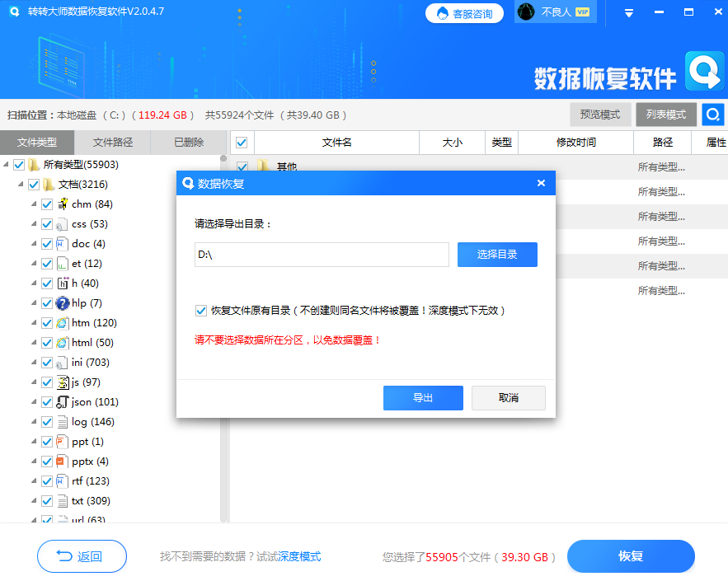Click the magnifier search icon beside 列表模式
Screen dimensions: 728x581
pyautogui.click(x=712, y=115)
